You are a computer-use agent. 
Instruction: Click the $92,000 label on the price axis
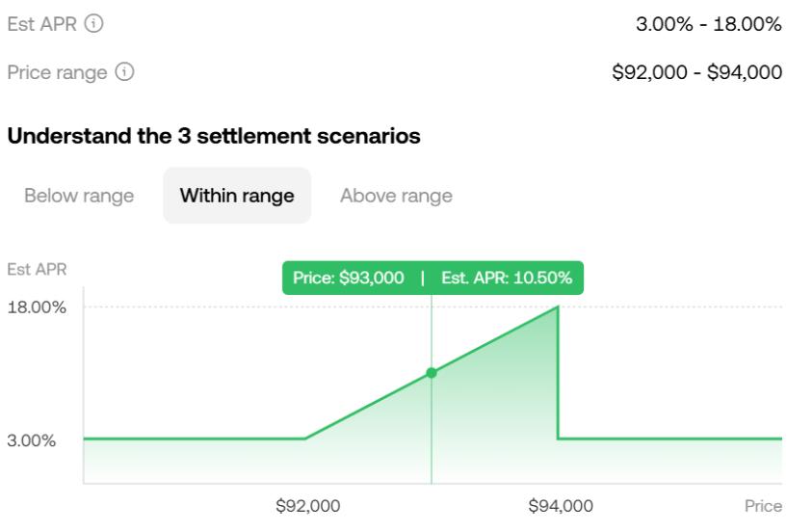tap(308, 505)
